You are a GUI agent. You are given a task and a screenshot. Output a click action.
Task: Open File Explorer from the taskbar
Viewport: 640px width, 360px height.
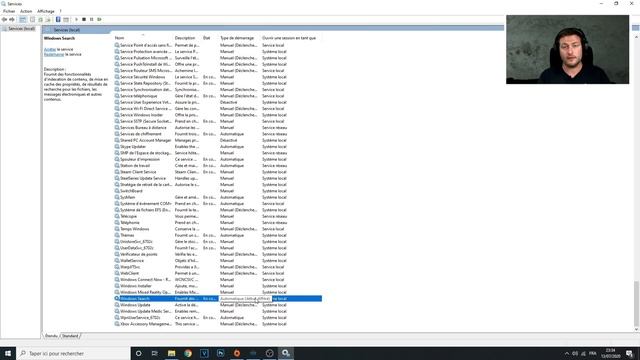coord(171,353)
